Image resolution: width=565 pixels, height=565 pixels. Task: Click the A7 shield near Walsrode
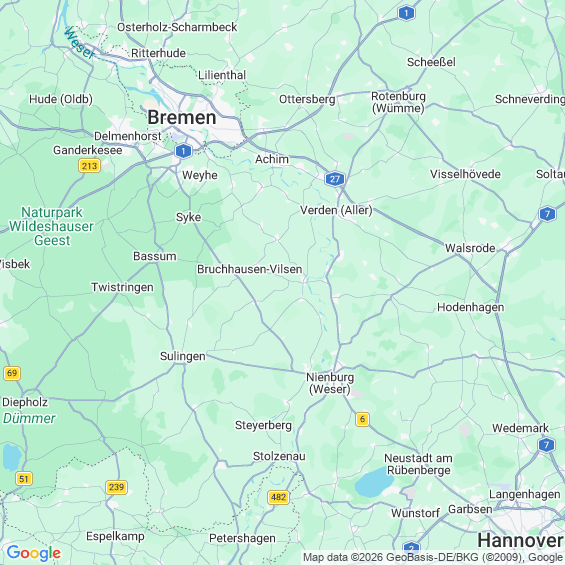point(547,214)
